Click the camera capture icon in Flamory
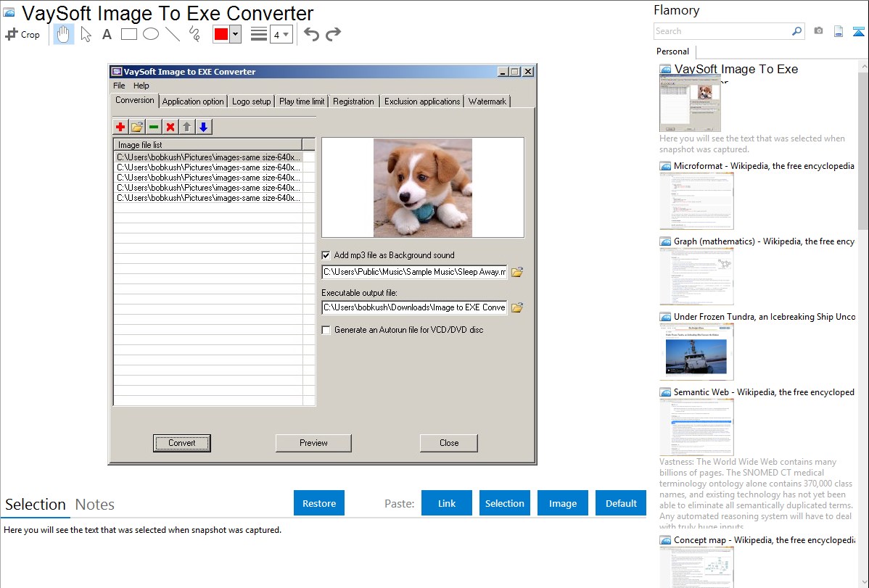869x588 pixels. [x=818, y=31]
